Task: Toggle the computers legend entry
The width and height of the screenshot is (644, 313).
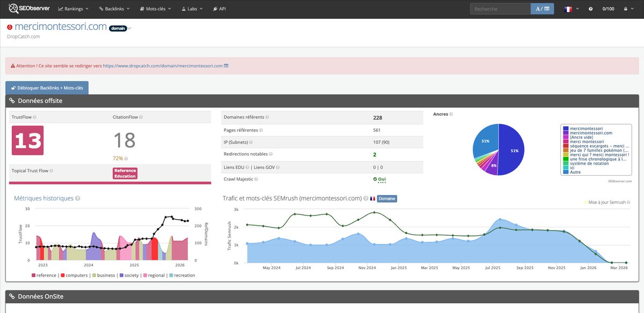Action: tap(74, 275)
